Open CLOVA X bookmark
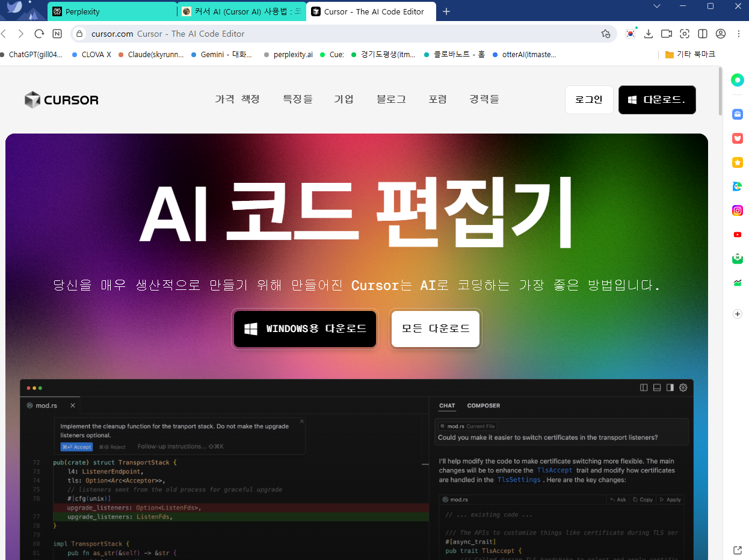The image size is (749, 560). pos(91,54)
